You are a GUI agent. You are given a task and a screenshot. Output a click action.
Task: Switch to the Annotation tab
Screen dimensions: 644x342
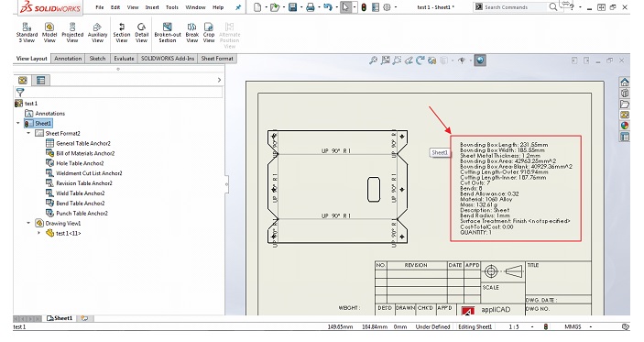click(68, 59)
